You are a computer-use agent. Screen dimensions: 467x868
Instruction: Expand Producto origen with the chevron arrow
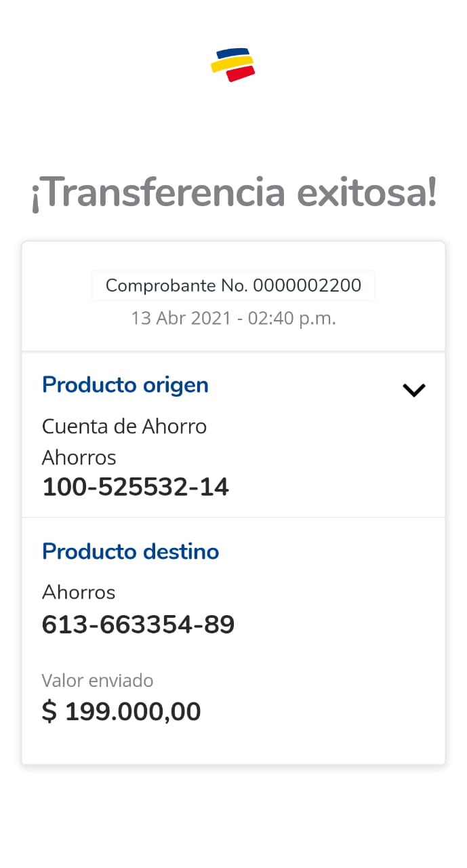click(x=413, y=390)
